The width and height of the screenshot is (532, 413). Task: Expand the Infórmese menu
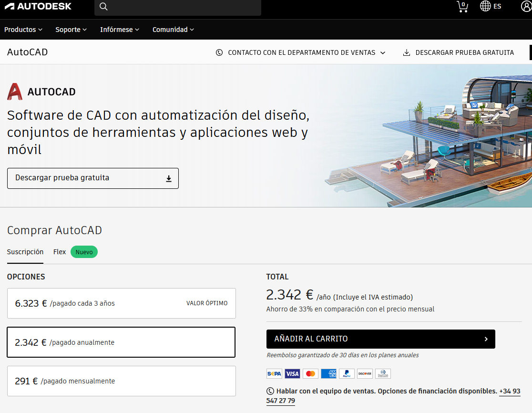coord(120,30)
